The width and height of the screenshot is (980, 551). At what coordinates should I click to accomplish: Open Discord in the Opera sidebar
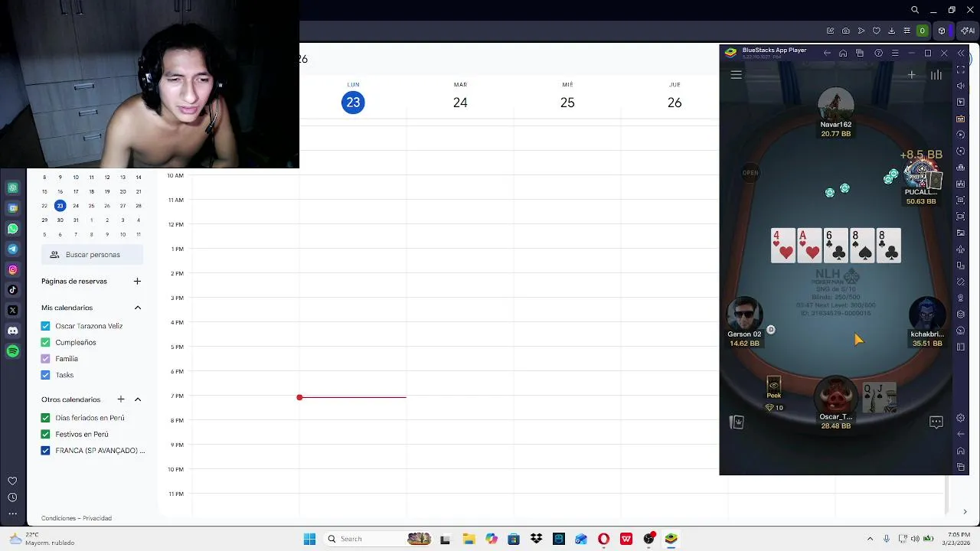click(13, 331)
